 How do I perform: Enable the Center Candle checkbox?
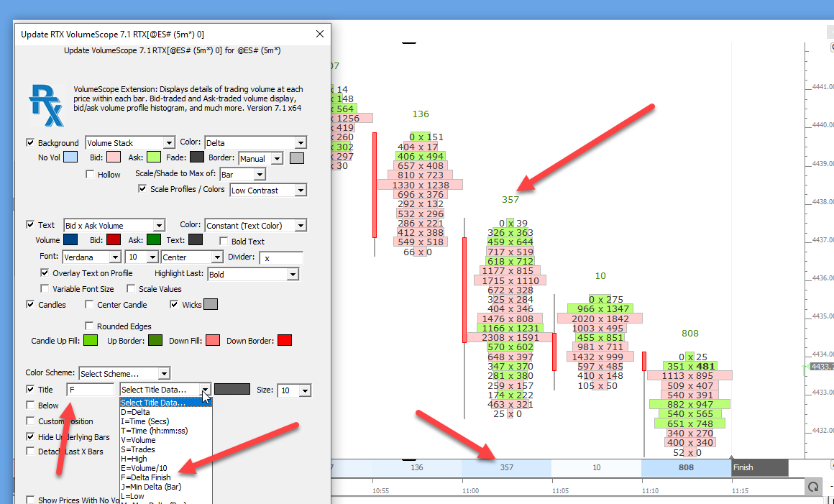pos(89,305)
